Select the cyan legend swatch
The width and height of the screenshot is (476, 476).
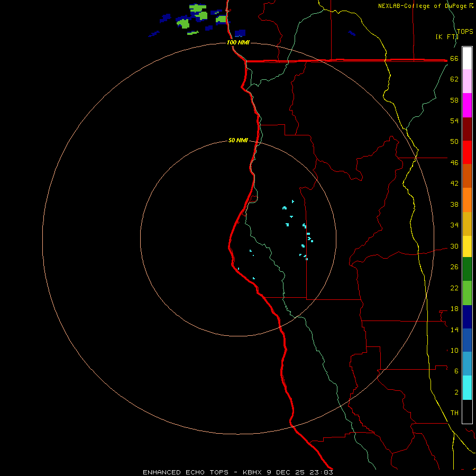(467, 388)
